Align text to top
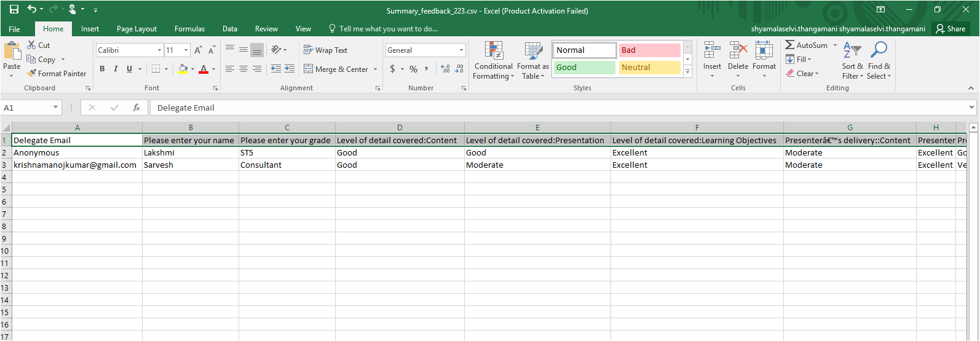The width and height of the screenshot is (980, 341). (230, 50)
